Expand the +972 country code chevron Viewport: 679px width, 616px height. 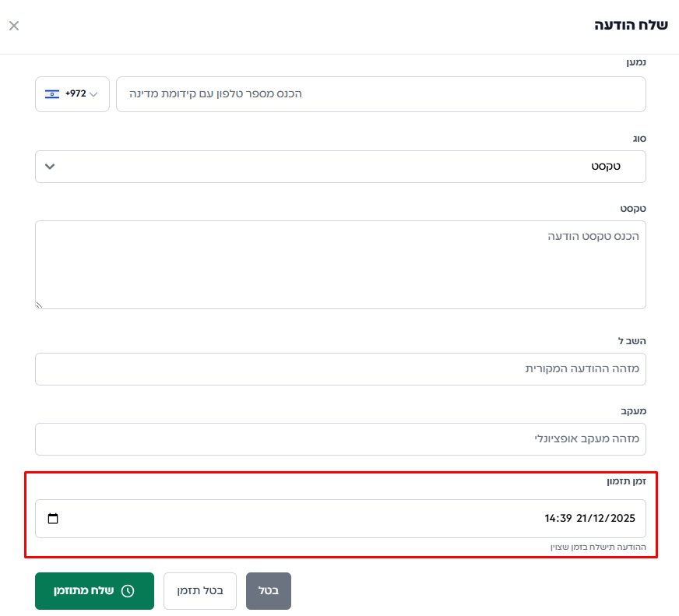click(x=94, y=94)
